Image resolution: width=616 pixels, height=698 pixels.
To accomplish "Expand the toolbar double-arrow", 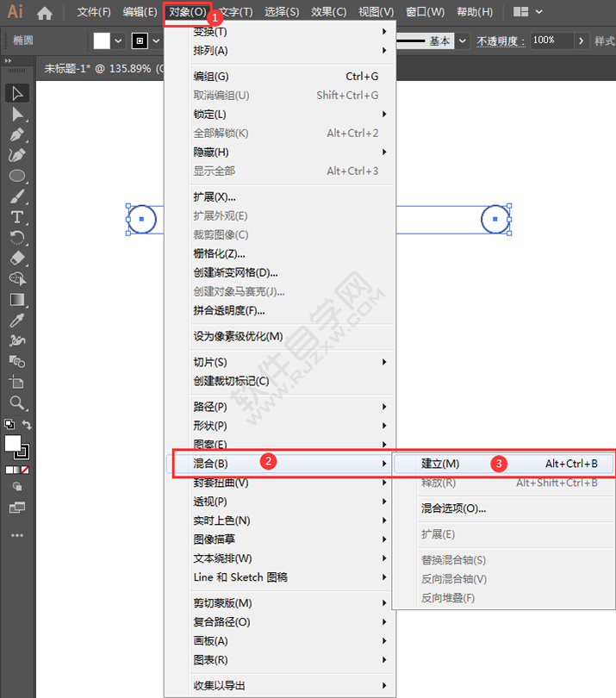I will point(8,60).
